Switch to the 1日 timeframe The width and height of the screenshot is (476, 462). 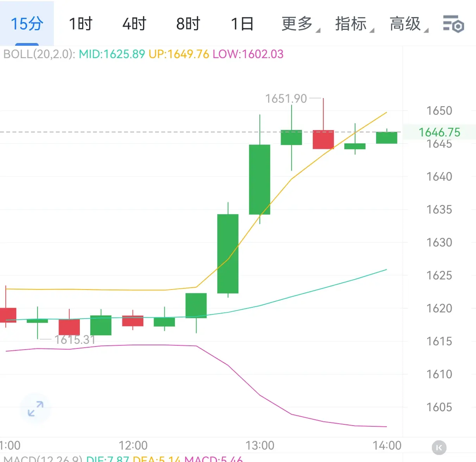click(242, 24)
